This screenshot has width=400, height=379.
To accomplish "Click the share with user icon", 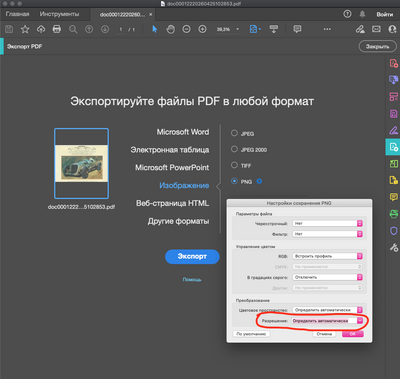I will point(393,29).
